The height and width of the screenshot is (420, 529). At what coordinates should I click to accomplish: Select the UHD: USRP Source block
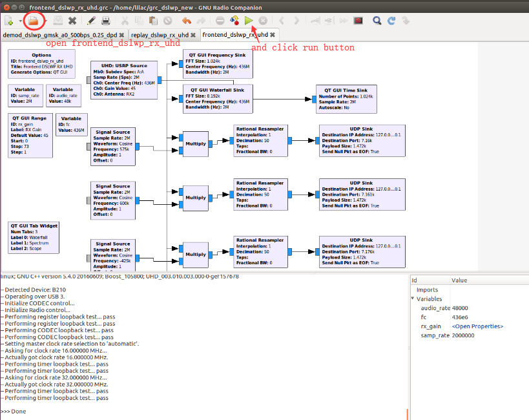coord(124,80)
